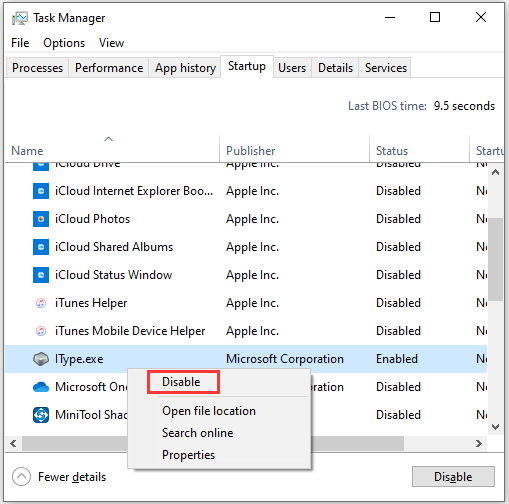Click the horizontal scrollbar right arrow

click(x=479, y=444)
